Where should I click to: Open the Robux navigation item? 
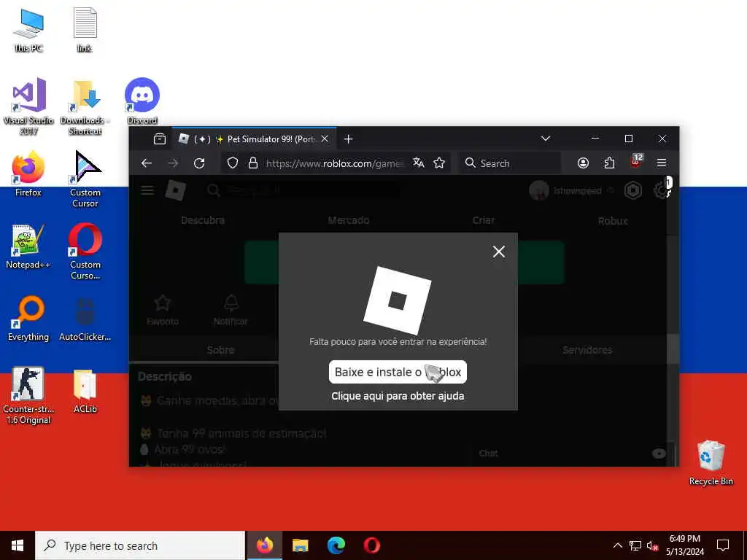coord(613,221)
